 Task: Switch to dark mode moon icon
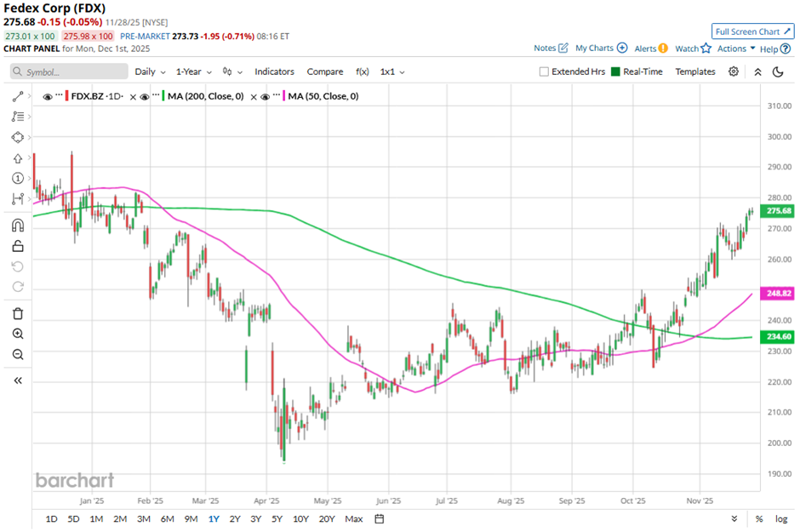coord(778,72)
